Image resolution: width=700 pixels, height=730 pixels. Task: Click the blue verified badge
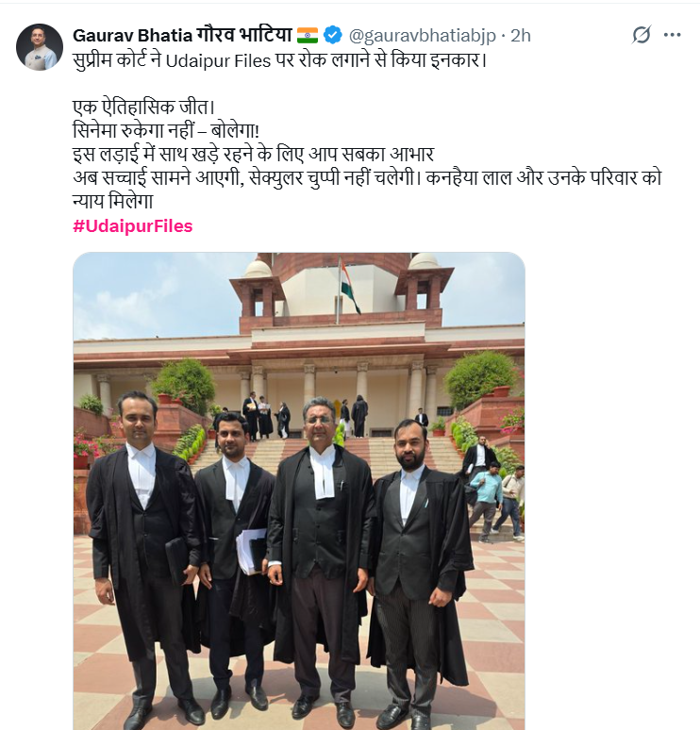point(332,36)
